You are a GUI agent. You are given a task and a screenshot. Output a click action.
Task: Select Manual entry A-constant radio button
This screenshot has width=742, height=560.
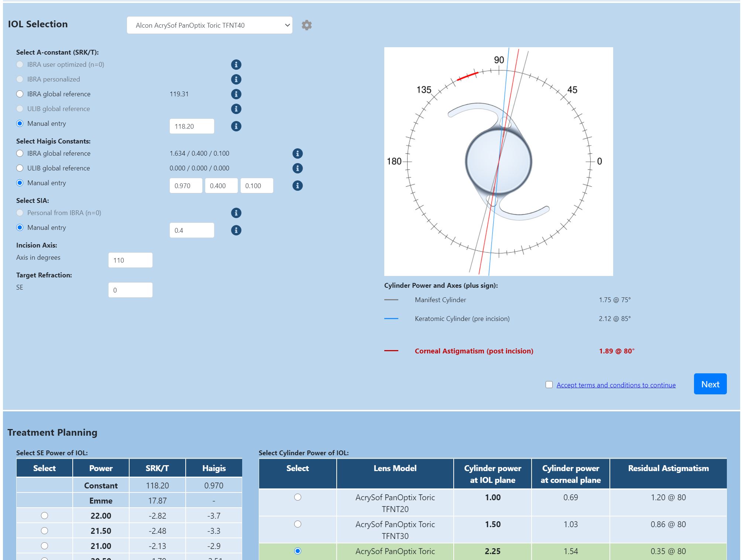point(20,124)
